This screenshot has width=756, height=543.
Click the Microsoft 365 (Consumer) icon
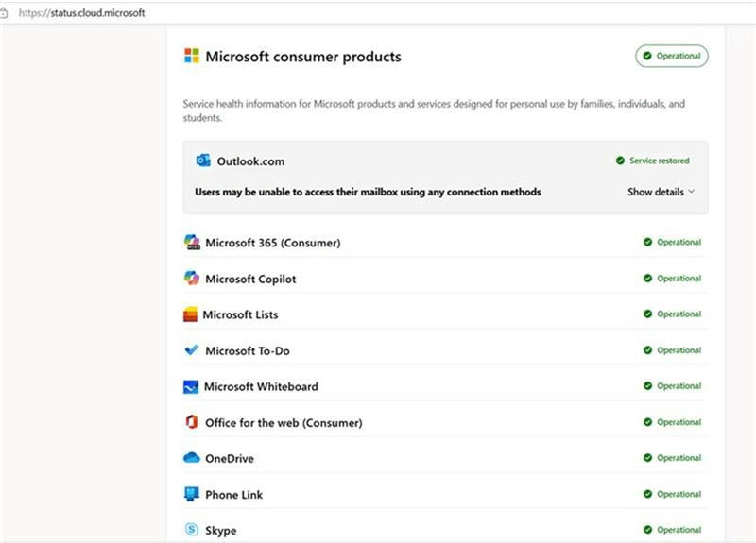click(192, 242)
